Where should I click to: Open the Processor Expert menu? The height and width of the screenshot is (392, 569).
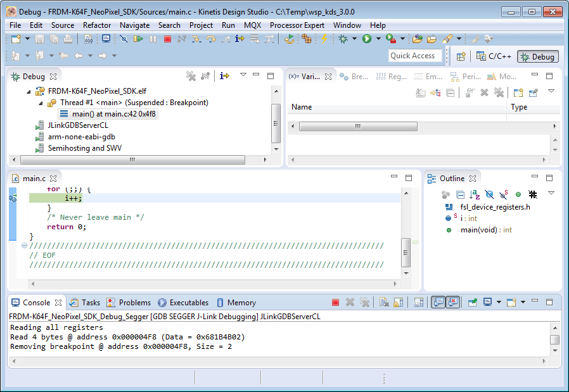[297, 25]
